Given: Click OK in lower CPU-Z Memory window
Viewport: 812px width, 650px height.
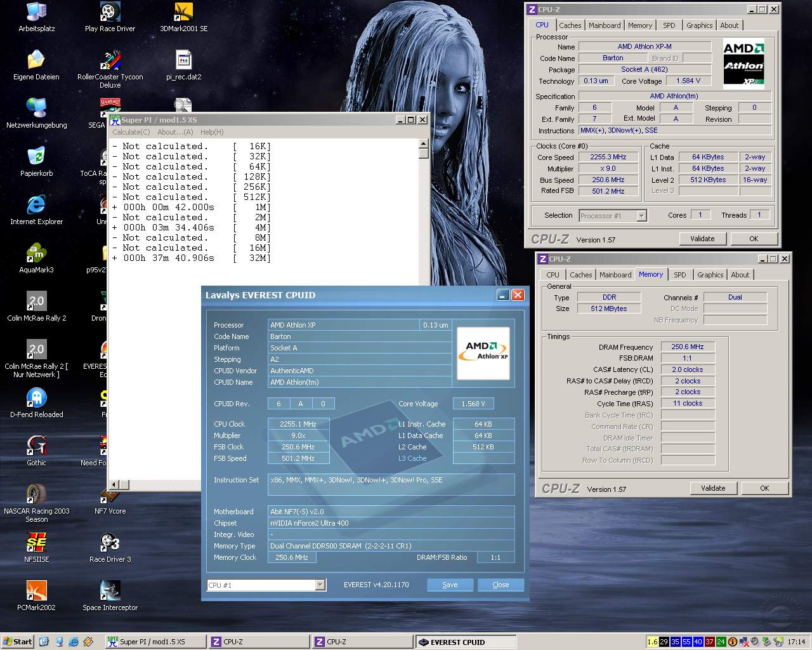Looking at the screenshot, I should click(764, 488).
